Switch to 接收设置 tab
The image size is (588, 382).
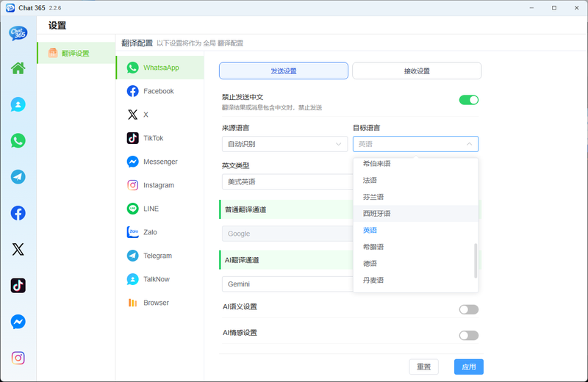417,71
